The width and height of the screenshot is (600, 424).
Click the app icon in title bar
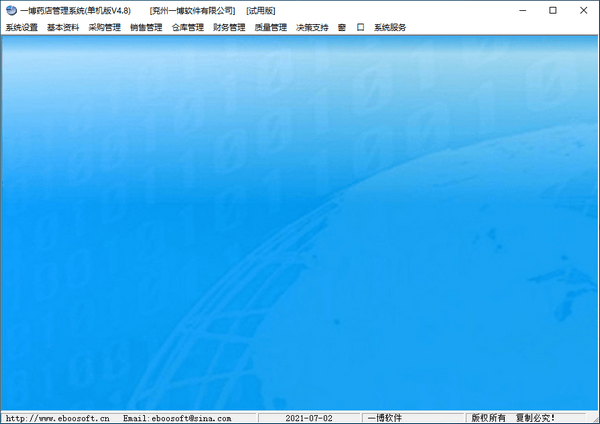pos(10,10)
